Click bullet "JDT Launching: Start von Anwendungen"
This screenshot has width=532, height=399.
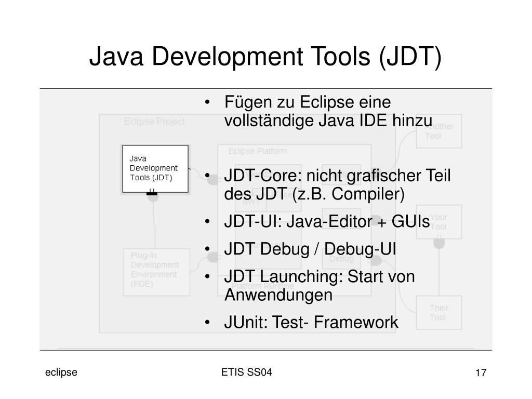pos(320,286)
